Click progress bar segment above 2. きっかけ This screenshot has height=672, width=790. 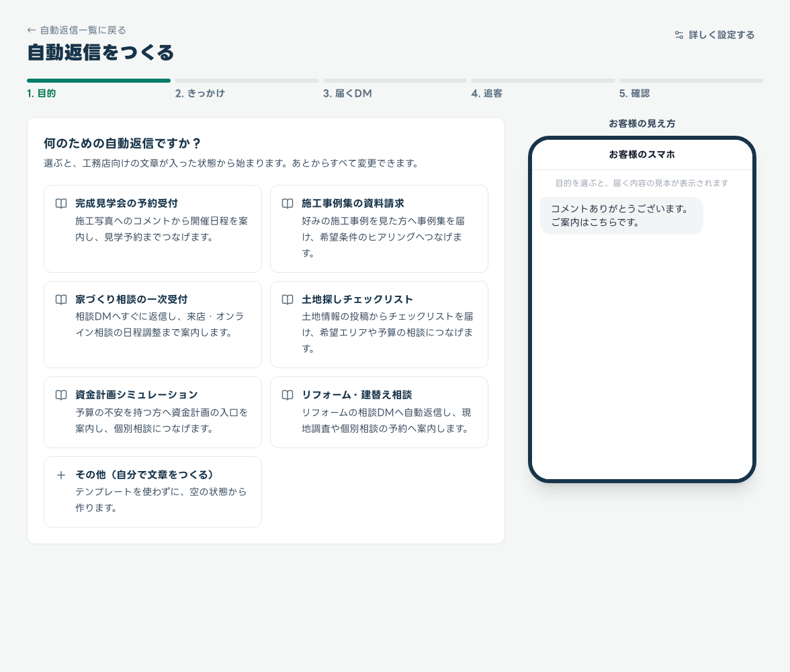tap(247, 81)
